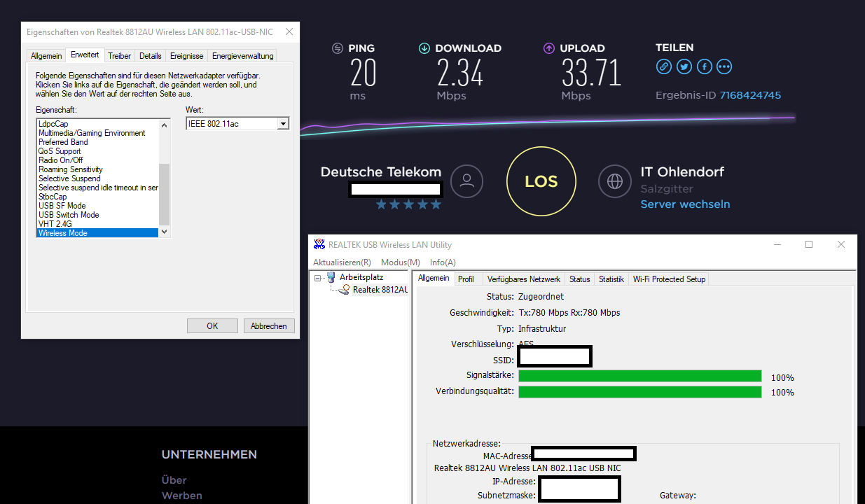Share result on Twitter icon
The height and width of the screenshot is (504, 865).
(x=684, y=66)
